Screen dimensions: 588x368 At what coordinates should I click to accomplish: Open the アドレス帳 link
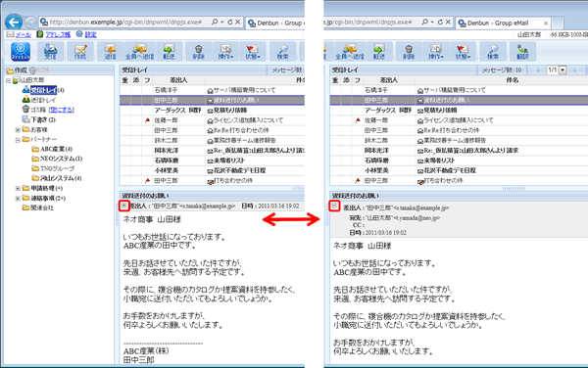[x=58, y=35]
